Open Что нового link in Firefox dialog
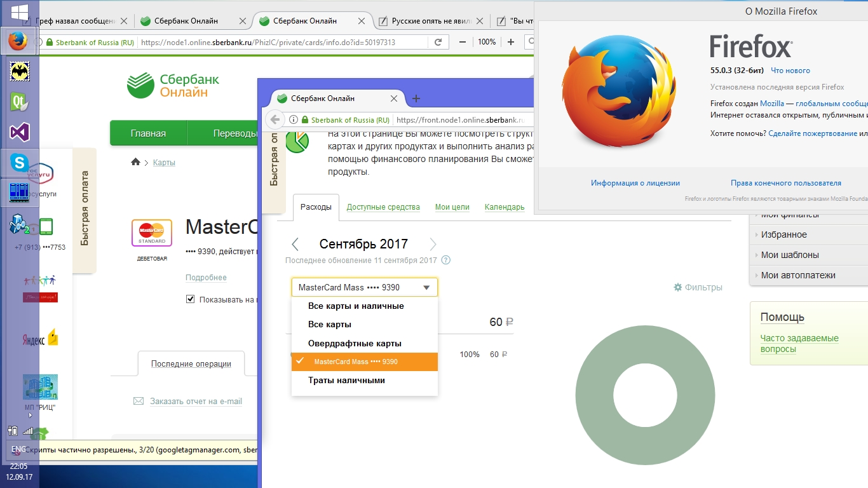Screen dimensions: 868x488 (790, 71)
